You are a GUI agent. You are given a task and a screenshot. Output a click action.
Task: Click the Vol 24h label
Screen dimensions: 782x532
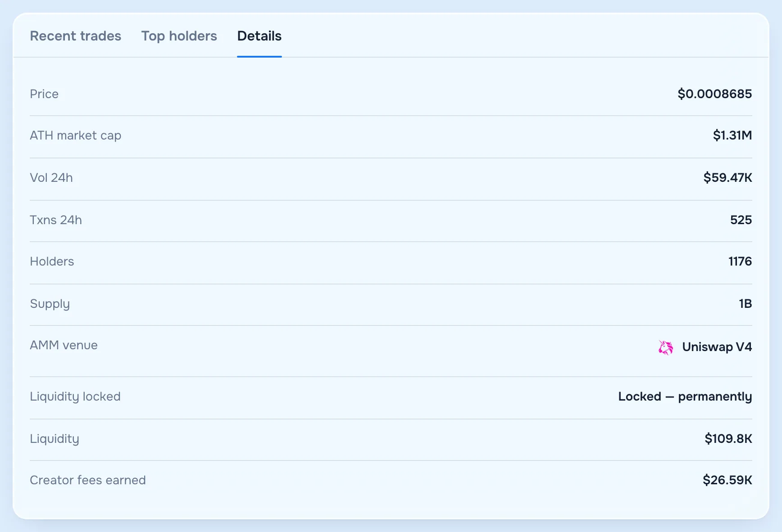(x=51, y=178)
